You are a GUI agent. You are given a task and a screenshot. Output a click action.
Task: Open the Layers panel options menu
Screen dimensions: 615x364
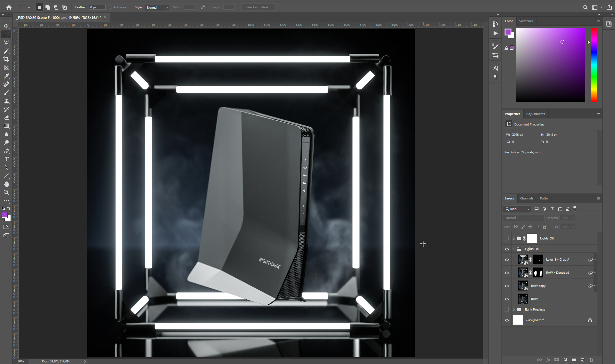pyautogui.click(x=598, y=198)
